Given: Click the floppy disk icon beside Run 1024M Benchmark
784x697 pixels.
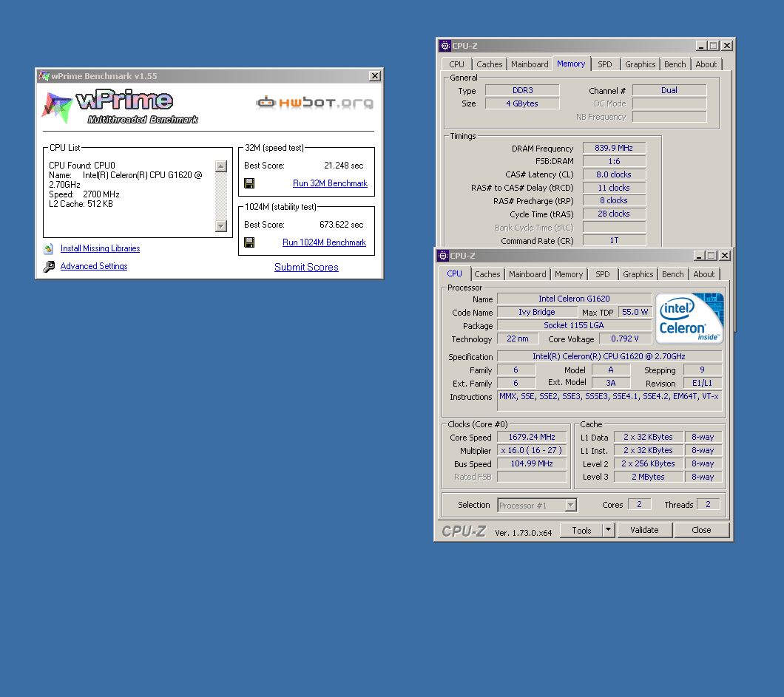Looking at the screenshot, I should 249,242.
